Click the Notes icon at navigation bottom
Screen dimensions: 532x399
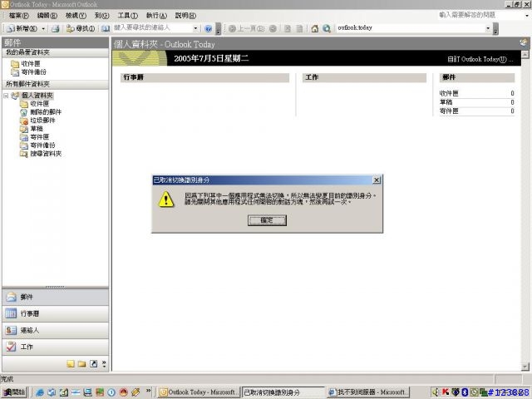pos(71,364)
